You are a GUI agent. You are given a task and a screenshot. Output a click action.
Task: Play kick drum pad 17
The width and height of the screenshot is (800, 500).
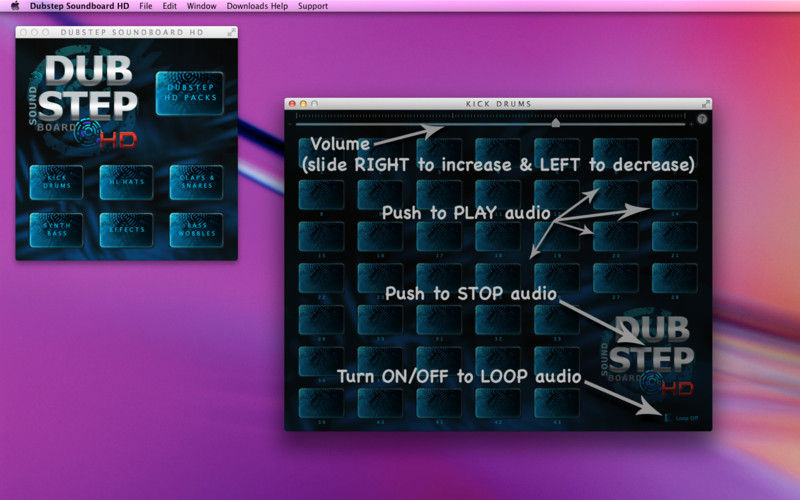(x=439, y=236)
